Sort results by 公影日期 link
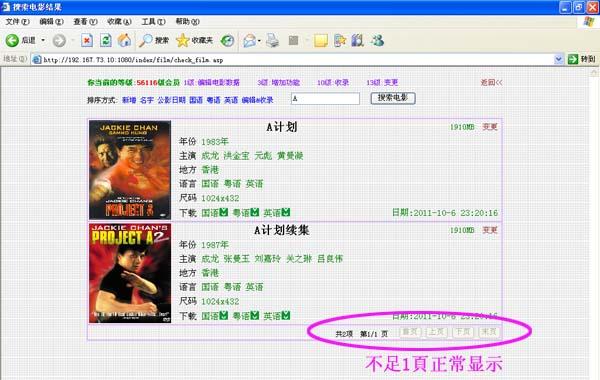Image resolution: width=600 pixels, height=380 pixels. tap(171, 100)
